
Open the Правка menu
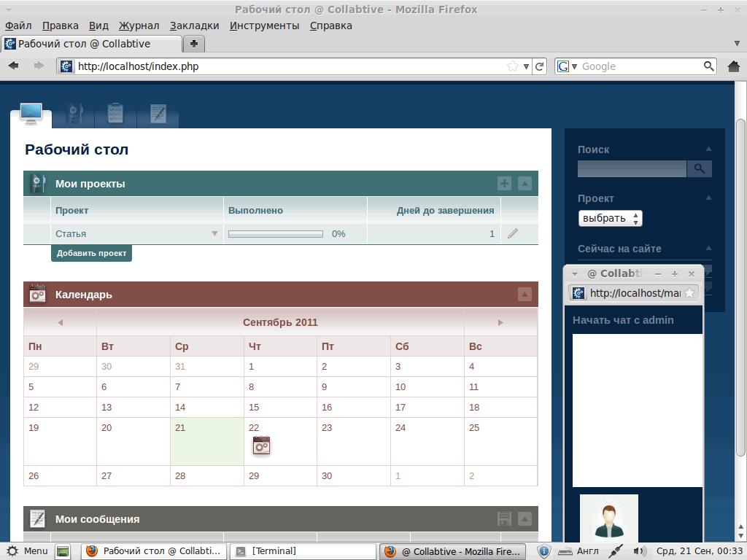point(60,26)
